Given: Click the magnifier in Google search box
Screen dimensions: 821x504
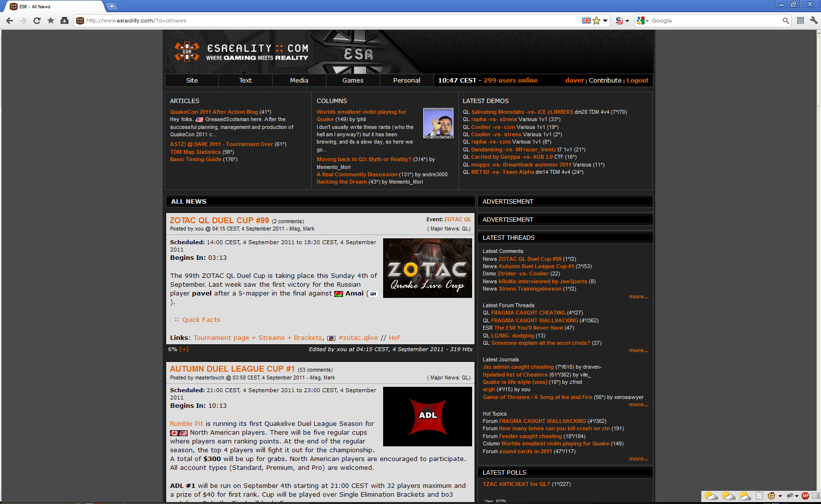Looking at the screenshot, I should pyautogui.click(x=785, y=21).
